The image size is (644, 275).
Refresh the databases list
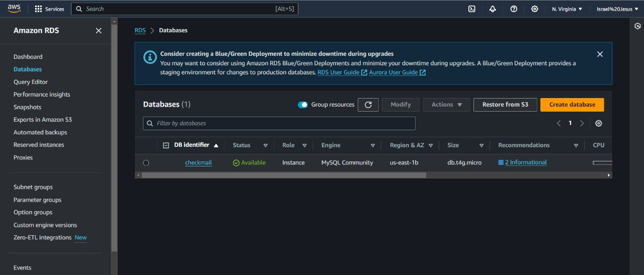[x=368, y=105]
